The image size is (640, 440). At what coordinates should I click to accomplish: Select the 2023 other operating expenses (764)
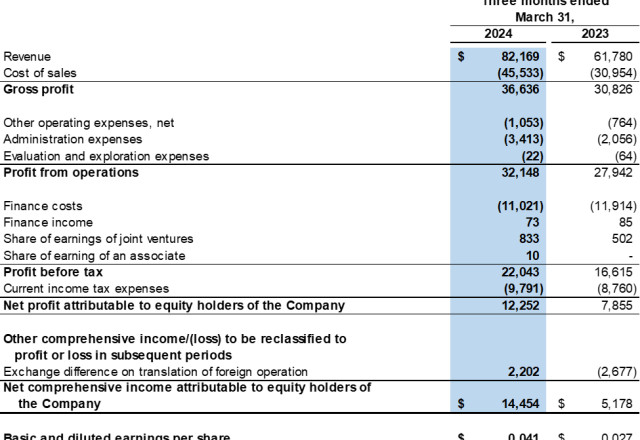click(x=622, y=122)
